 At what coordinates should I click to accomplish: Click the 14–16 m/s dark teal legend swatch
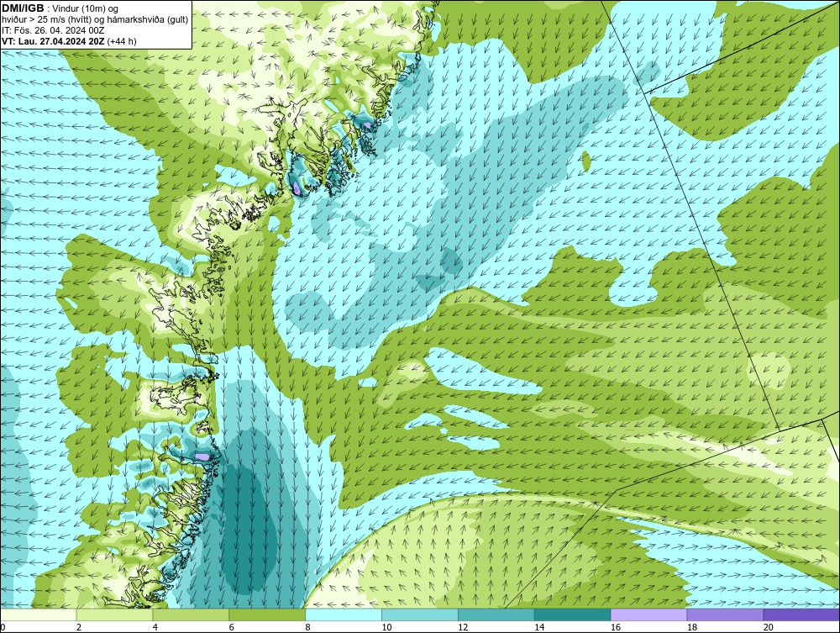pyautogui.click(x=572, y=615)
